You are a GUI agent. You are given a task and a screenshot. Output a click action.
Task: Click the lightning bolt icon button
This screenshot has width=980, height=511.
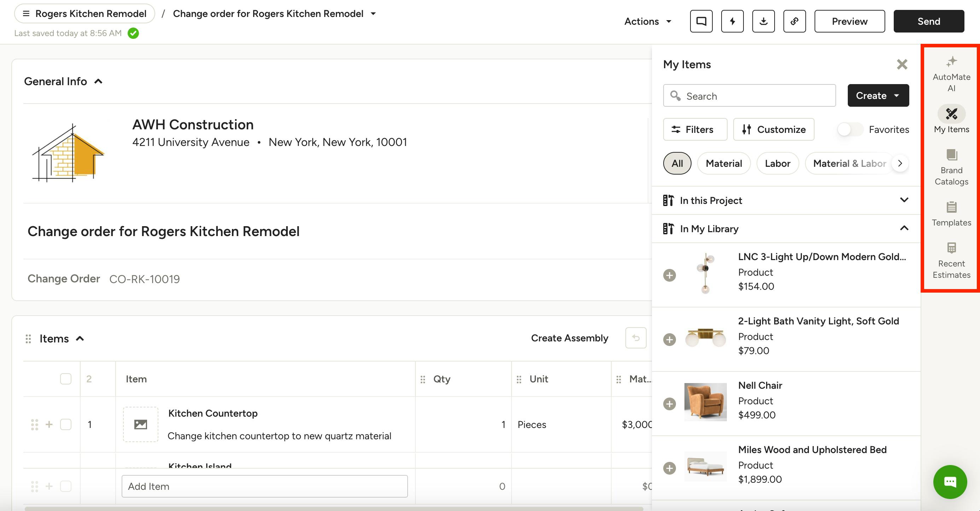(x=732, y=21)
